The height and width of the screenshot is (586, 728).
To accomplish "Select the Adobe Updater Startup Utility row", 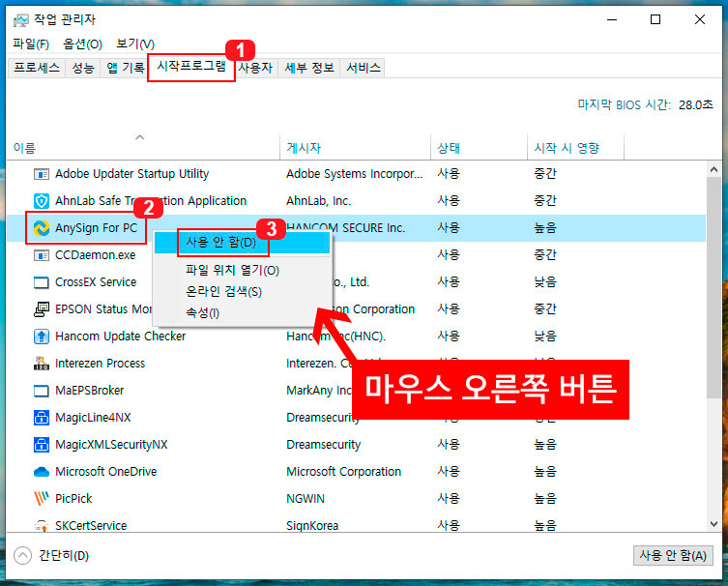I will 356,174.
